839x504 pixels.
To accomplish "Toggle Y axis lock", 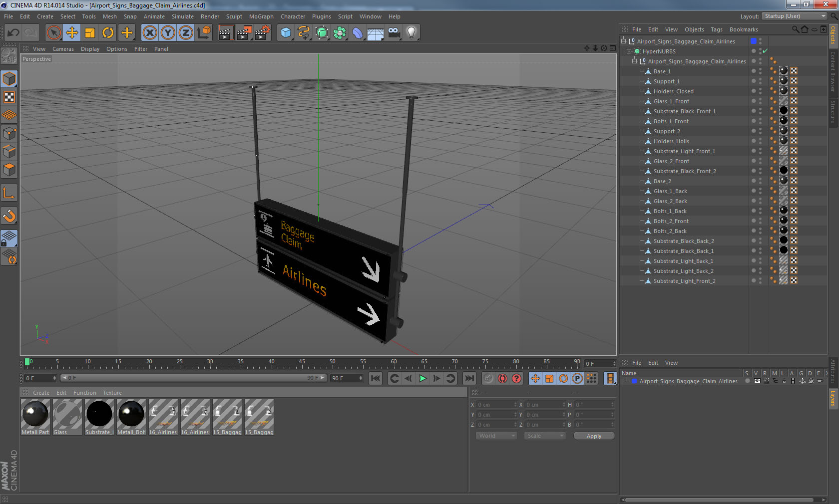I will pyautogui.click(x=168, y=33).
